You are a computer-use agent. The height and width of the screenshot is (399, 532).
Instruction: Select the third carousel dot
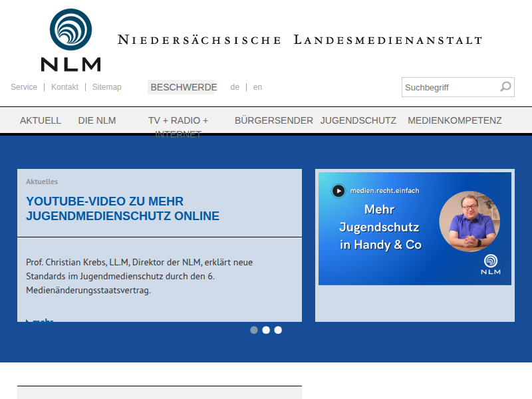coord(278,330)
